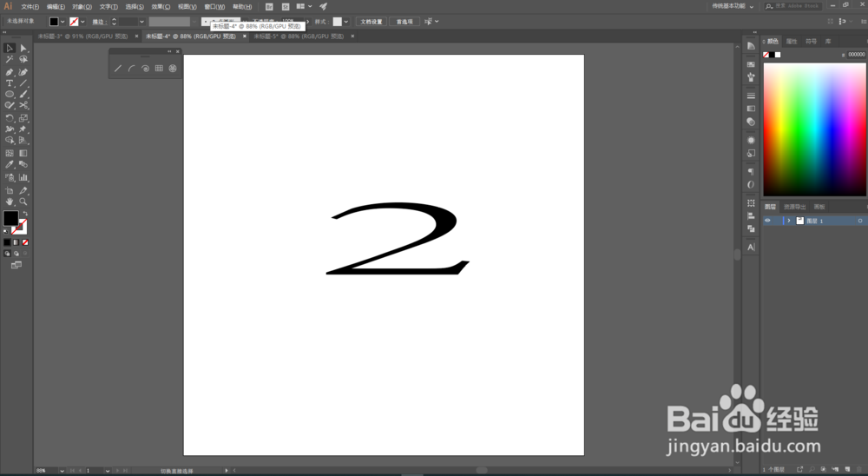
Task: Switch to the 未标题-5 document tab
Action: [x=299, y=36]
